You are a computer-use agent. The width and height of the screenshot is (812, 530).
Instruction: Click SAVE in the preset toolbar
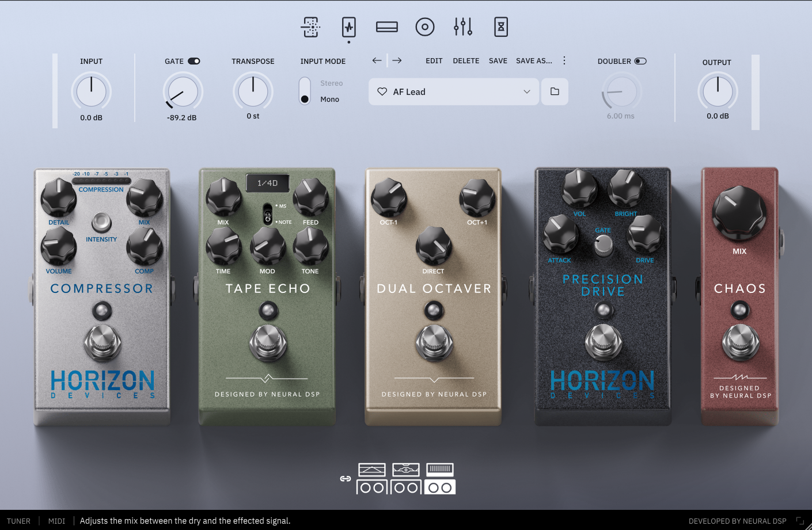498,60
